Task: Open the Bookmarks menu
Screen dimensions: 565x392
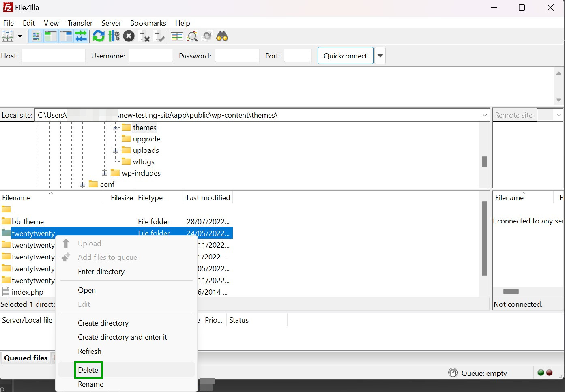Action: [148, 23]
